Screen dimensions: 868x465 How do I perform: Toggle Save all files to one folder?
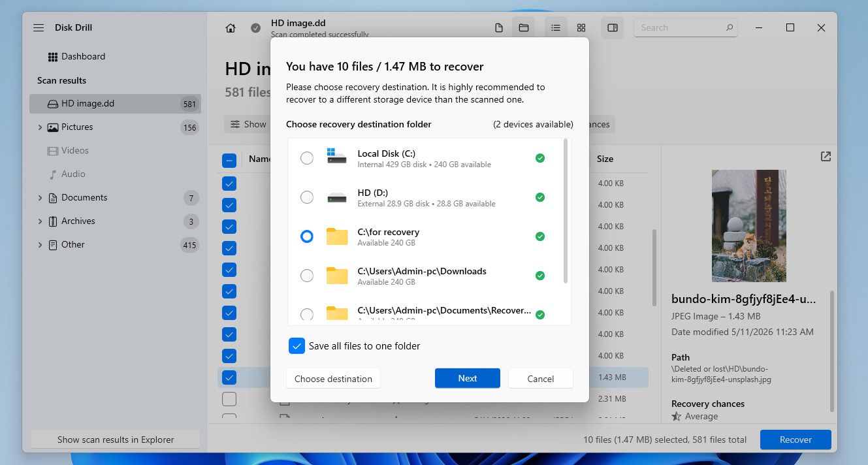(x=297, y=346)
